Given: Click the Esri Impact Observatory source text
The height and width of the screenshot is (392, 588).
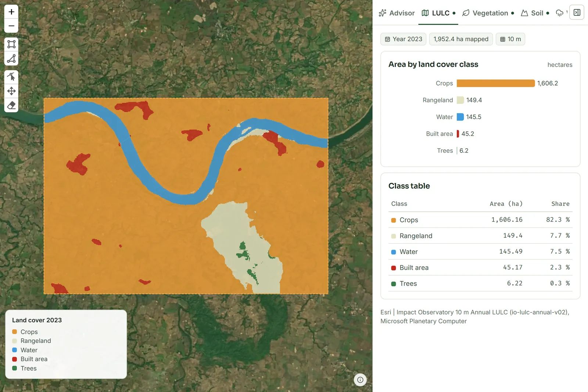Looking at the screenshot, I should coord(475,316).
